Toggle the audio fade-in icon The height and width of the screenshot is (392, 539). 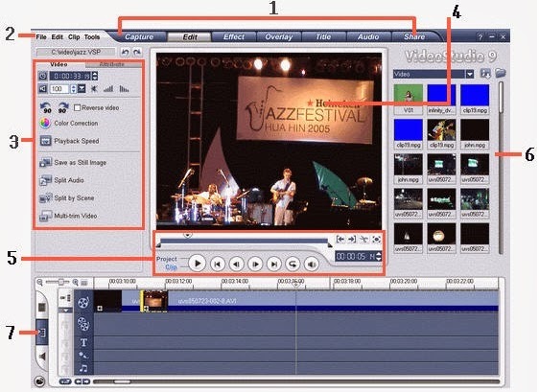point(108,89)
